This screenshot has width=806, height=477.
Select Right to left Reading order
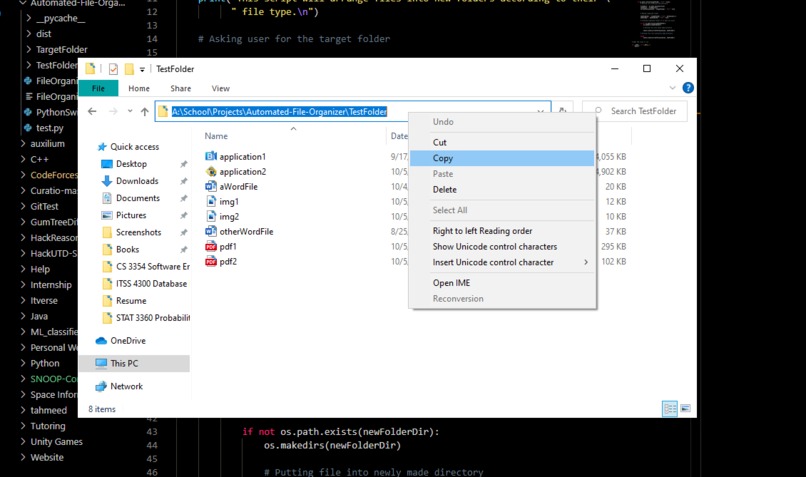(x=502, y=231)
